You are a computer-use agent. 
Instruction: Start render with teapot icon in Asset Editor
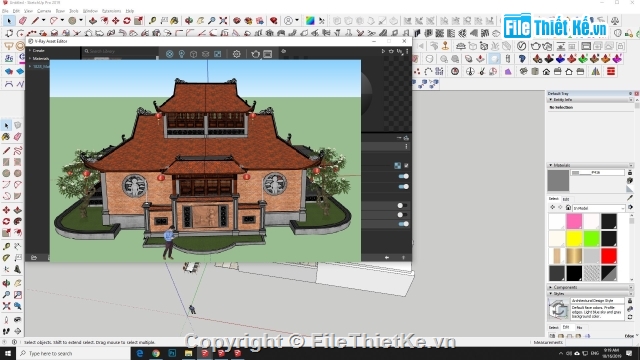256,54
